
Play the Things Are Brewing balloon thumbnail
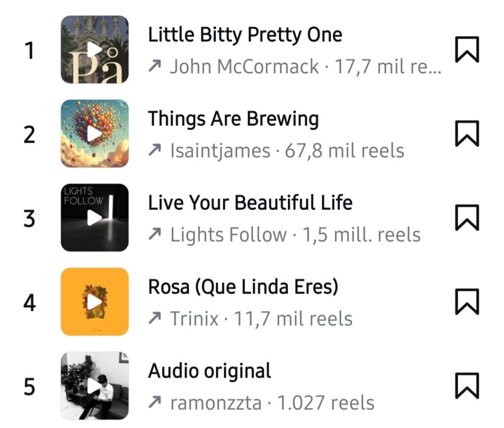point(94,133)
